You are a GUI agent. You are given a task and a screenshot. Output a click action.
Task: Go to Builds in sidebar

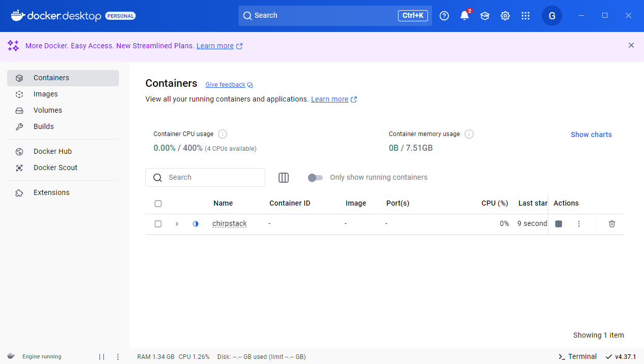63,127
